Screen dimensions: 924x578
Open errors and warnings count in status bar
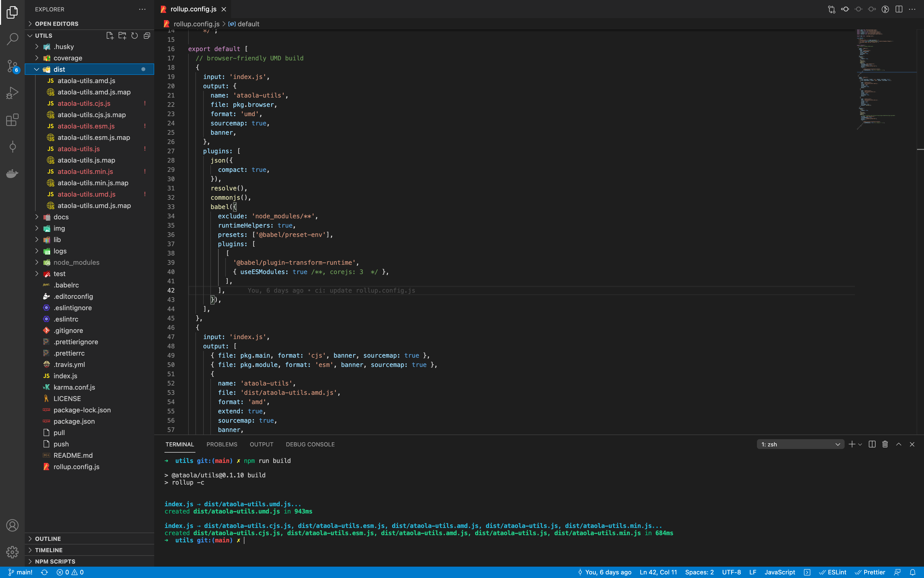coord(70,572)
